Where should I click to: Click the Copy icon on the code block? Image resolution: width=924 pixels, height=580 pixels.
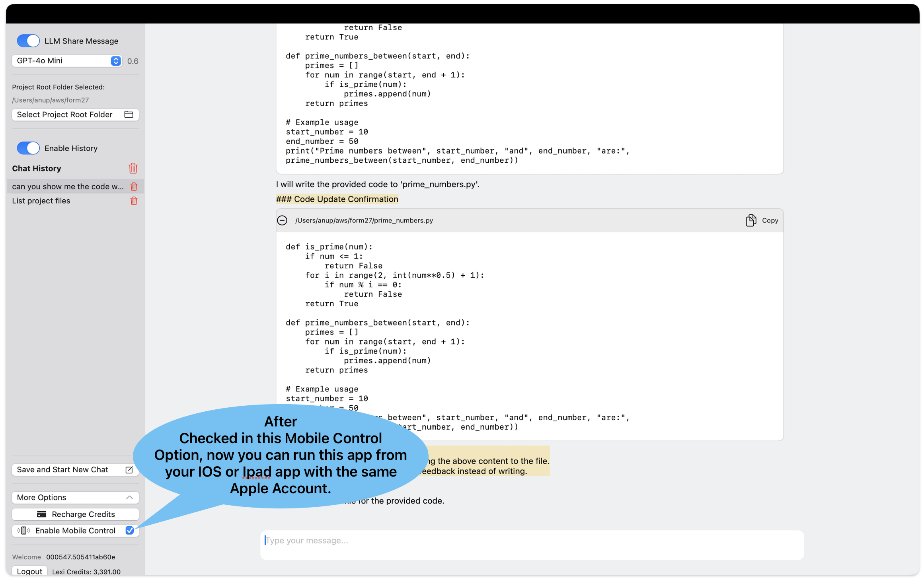point(751,220)
